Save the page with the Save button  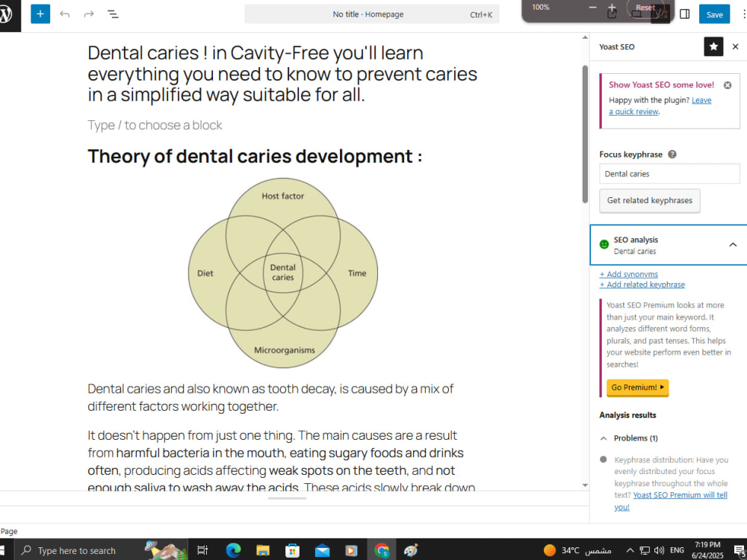(714, 14)
